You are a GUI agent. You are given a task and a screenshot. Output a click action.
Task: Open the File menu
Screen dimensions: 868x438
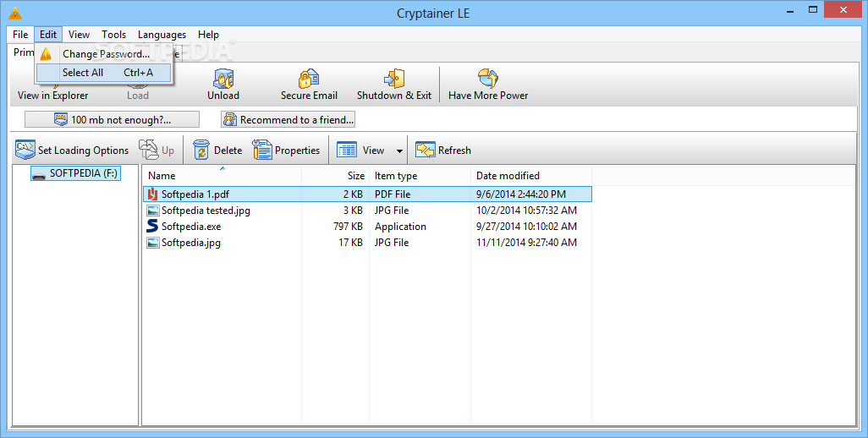point(20,35)
